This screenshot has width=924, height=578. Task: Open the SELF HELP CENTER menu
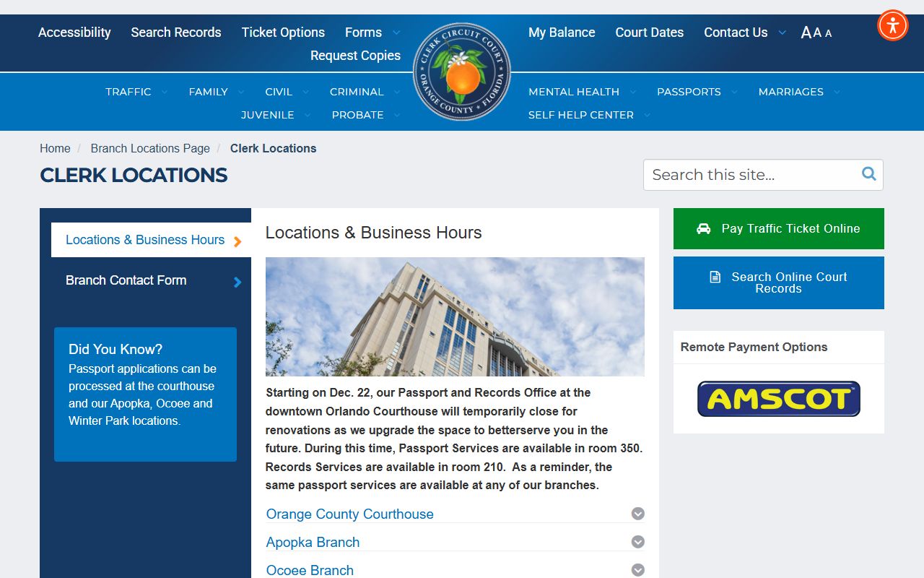[581, 115]
